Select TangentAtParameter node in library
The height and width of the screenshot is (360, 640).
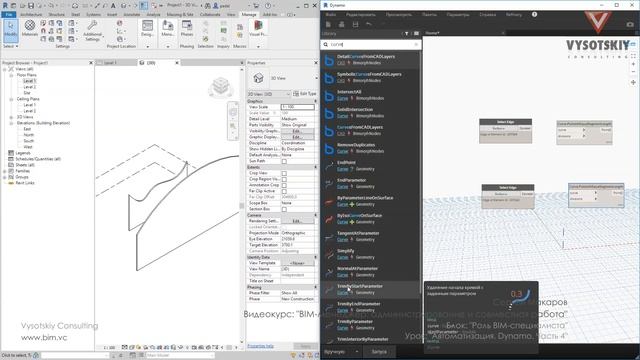pyautogui.click(x=370, y=236)
